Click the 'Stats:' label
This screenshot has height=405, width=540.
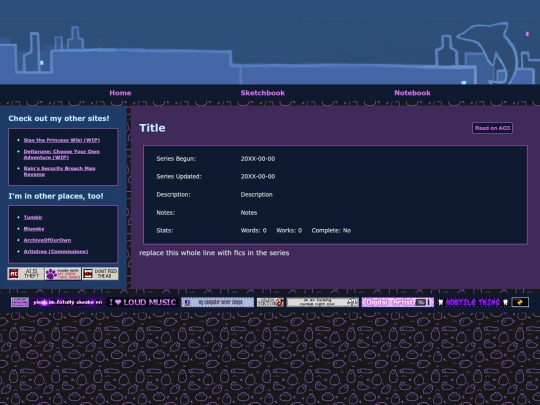point(165,230)
